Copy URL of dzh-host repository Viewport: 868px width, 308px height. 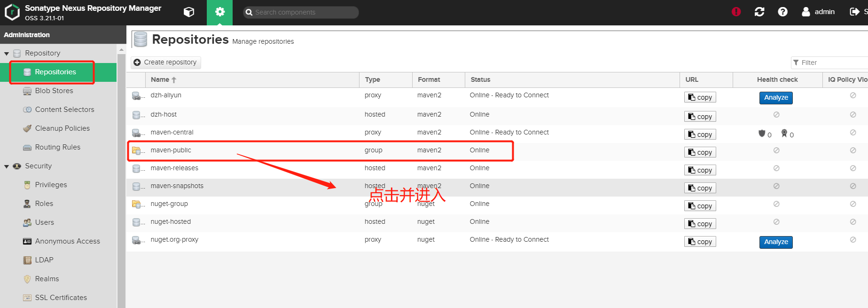[700, 117]
